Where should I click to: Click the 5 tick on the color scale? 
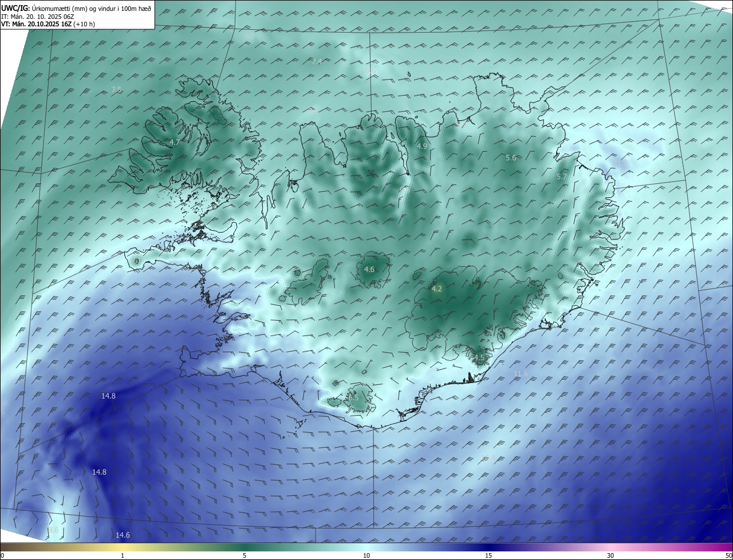coord(245,555)
